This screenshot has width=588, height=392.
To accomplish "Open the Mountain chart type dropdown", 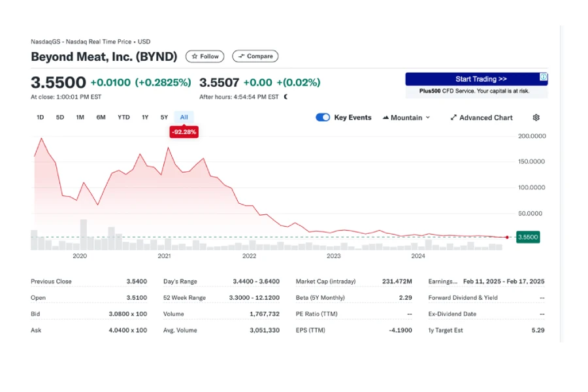I will click(406, 118).
